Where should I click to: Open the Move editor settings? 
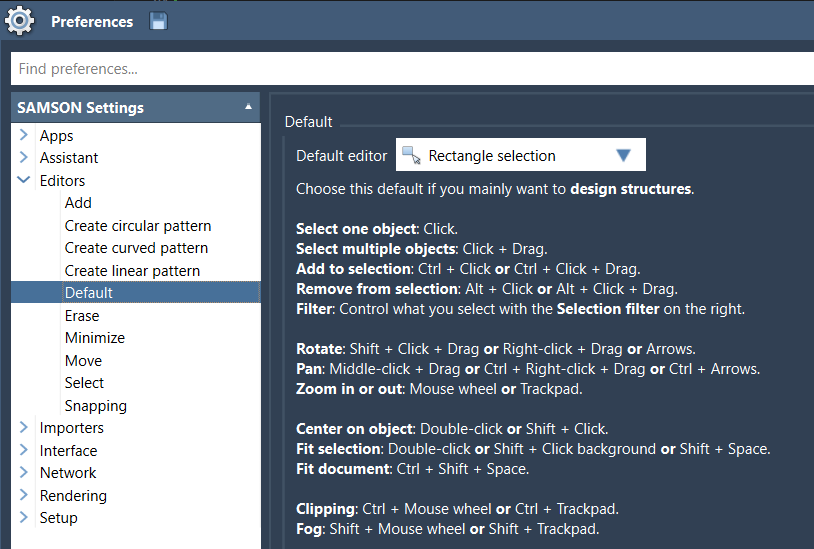(84, 361)
